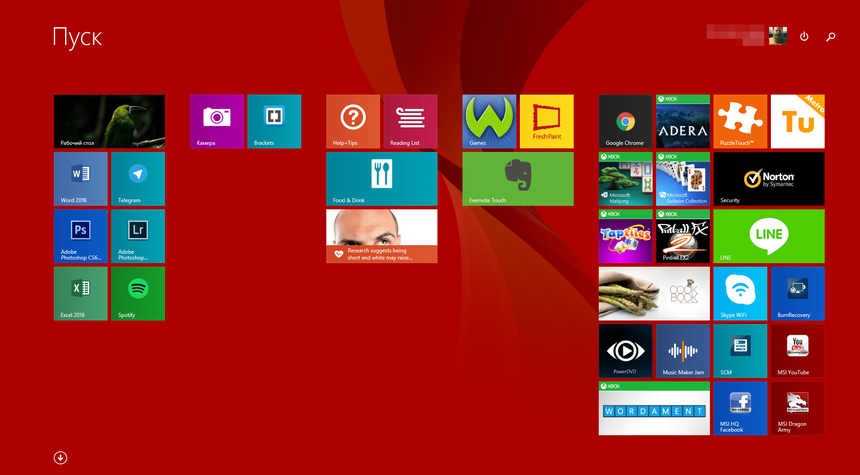The height and width of the screenshot is (475, 860).
Task: Open the Adobe Photoshop Lightroom tile
Action: [x=138, y=236]
